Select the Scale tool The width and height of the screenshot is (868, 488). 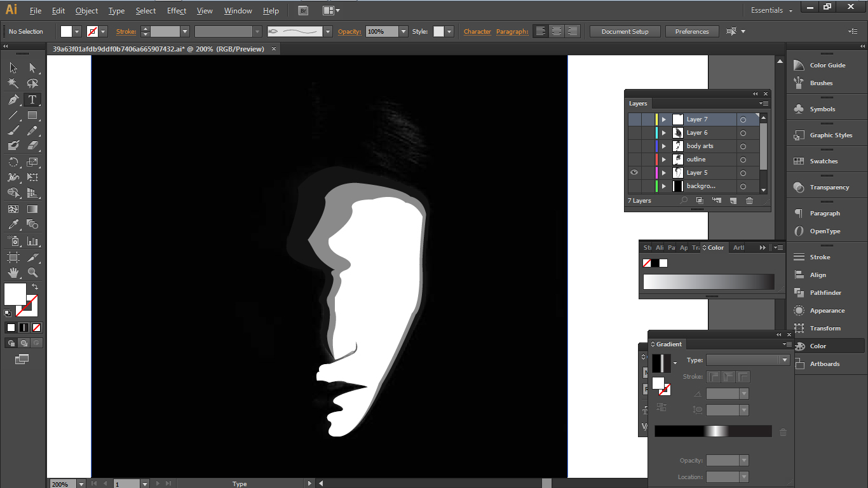click(x=32, y=162)
